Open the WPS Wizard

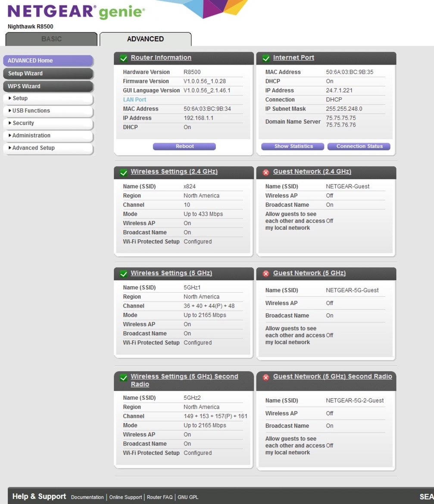tap(48, 86)
